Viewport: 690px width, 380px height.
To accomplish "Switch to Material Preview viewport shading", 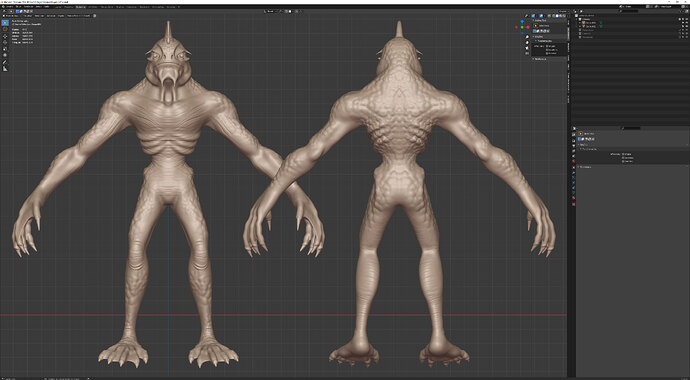I will (x=561, y=15).
